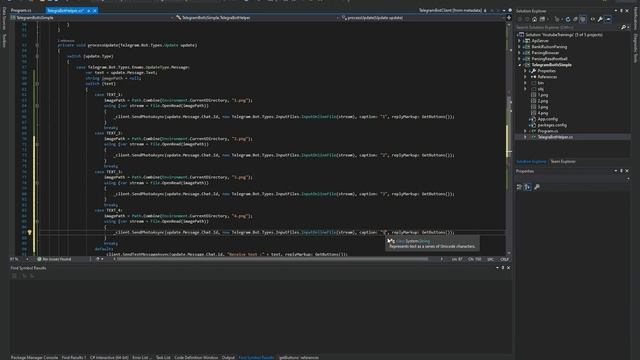Open the C# Interactive (64-bit) tab
The height and width of the screenshot is (360, 640).
coord(109,358)
